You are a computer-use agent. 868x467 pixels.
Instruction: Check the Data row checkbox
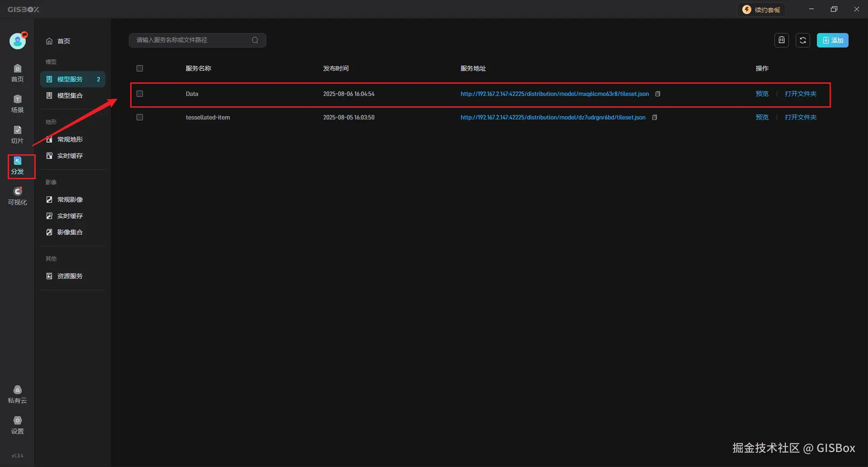point(140,94)
